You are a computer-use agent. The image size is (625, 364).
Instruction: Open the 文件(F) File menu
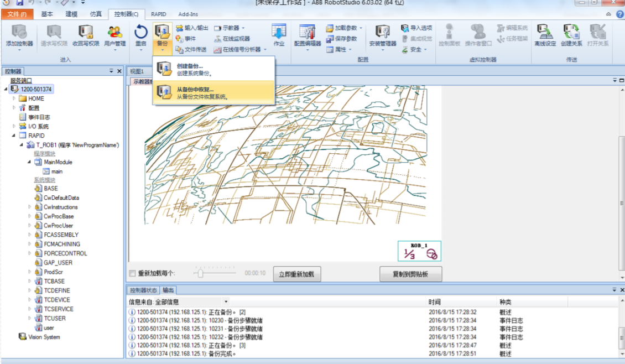(17, 14)
